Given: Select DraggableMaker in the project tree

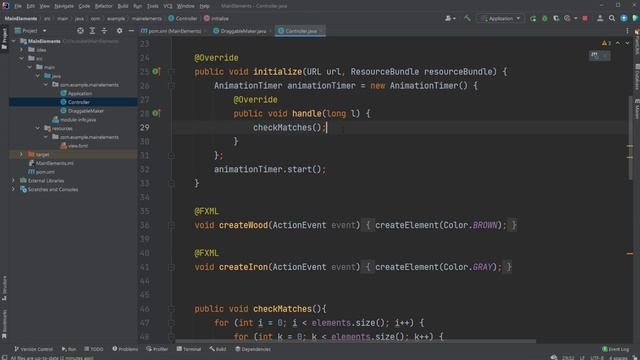Looking at the screenshot, I should pos(82,111).
